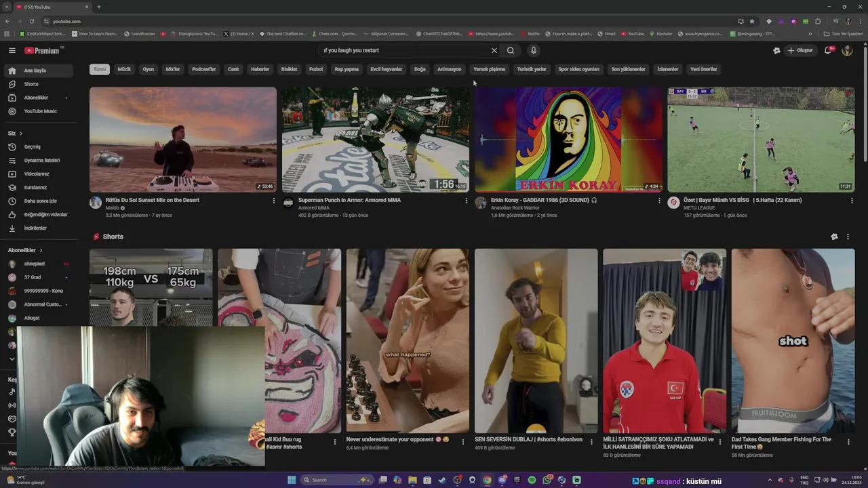Open Shorts from the left sidebar
This screenshot has height=488, width=868.
(39, 84)
